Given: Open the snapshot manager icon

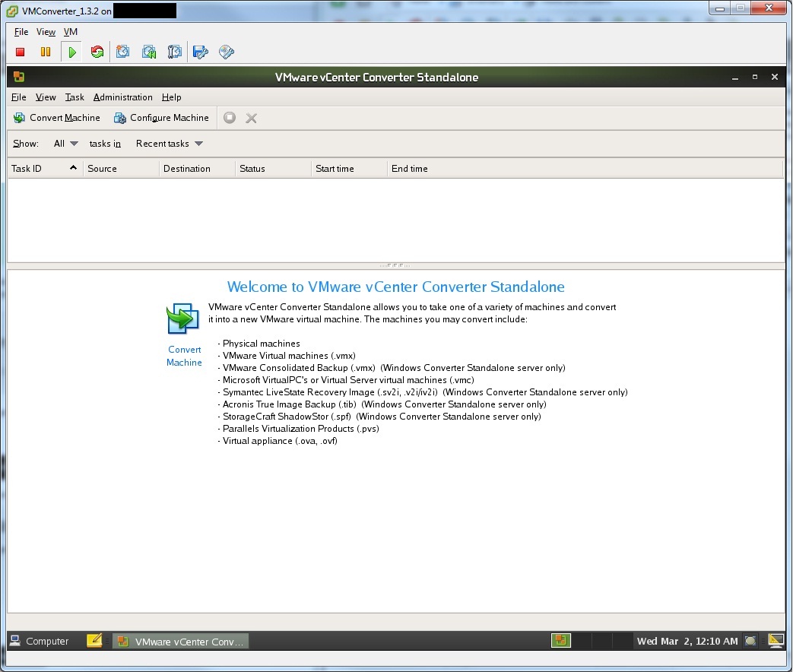Looking at the screenshot, I should (174, 52).
